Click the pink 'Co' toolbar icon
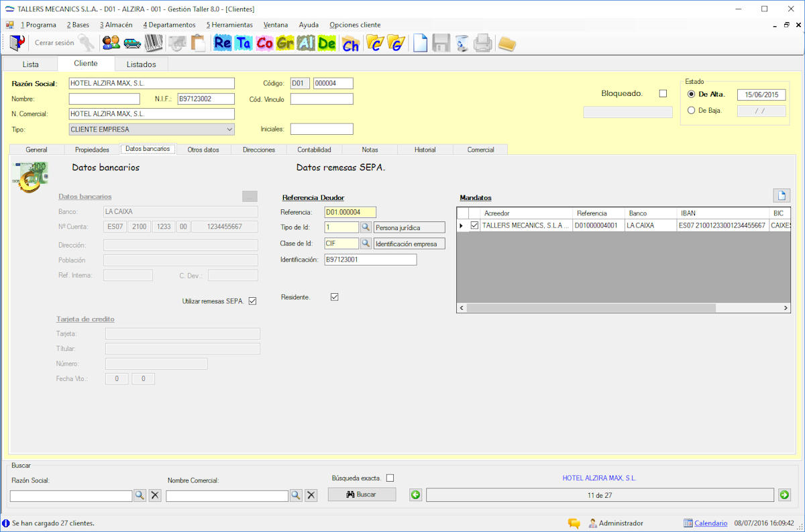 (264, 44)
